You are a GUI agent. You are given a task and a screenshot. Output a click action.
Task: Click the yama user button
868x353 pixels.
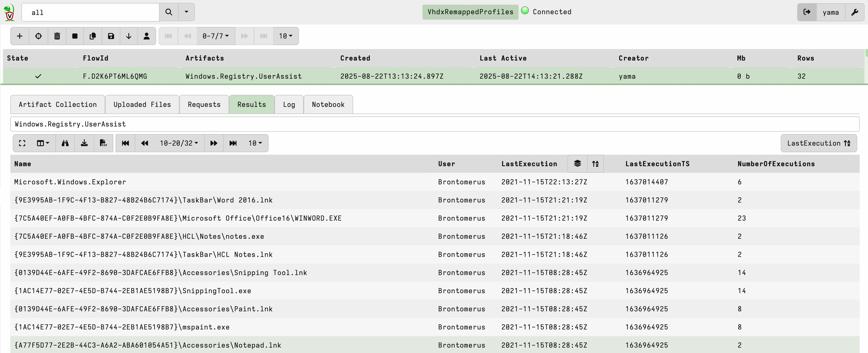[x=830, y=13]
